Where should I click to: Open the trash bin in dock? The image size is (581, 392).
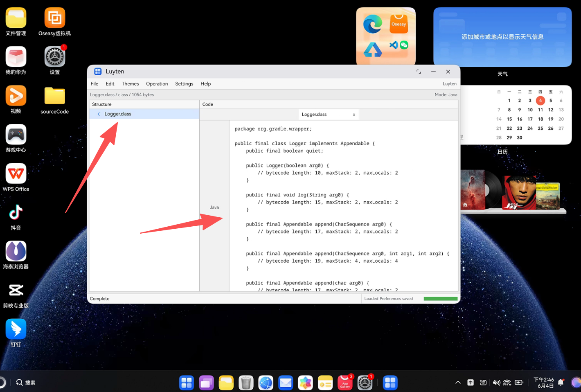246,383
